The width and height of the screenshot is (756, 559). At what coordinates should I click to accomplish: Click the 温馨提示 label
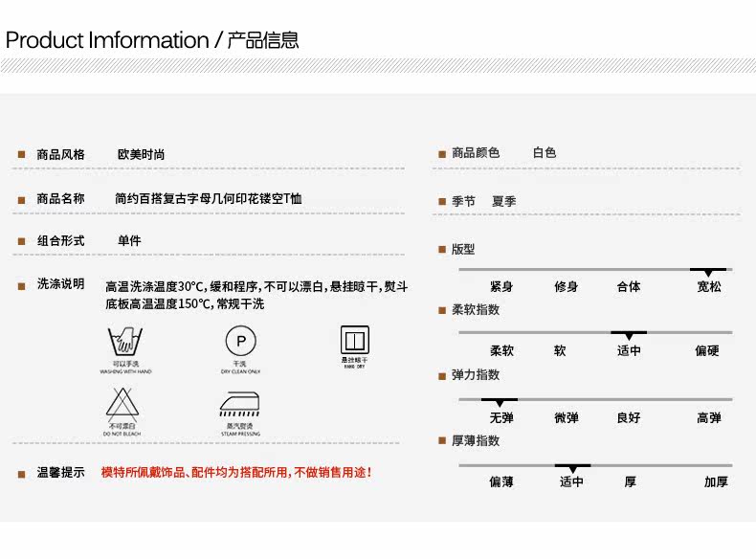[60, 473]
